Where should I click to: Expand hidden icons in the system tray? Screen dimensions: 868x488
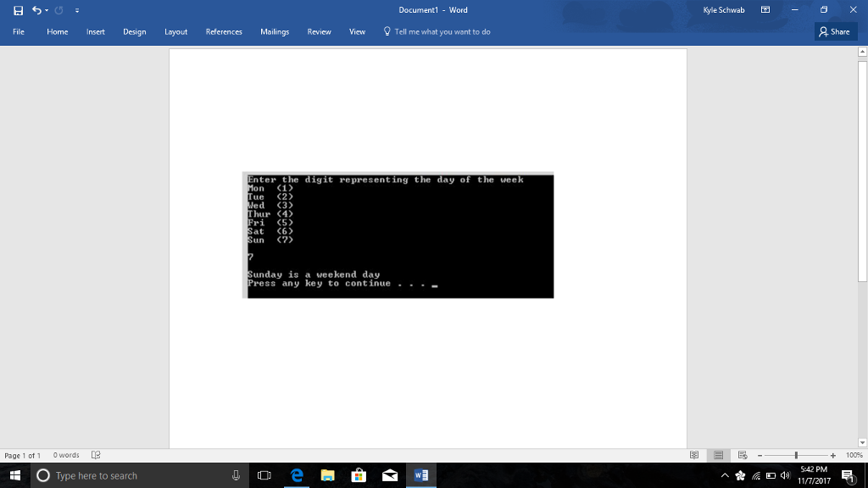pyautogui.click(x=726, y=475)
